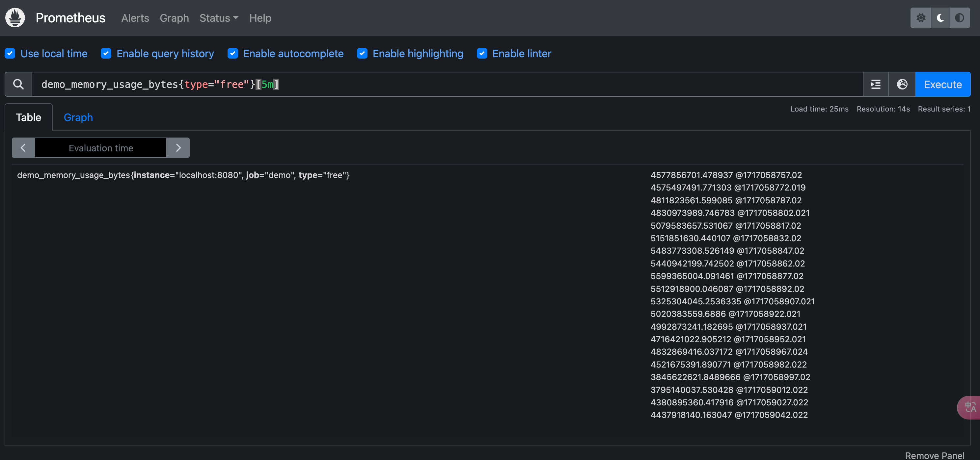Click value 5483773308.526149 @1717058847.02
The image size is (980, 460).
(727, 251)
